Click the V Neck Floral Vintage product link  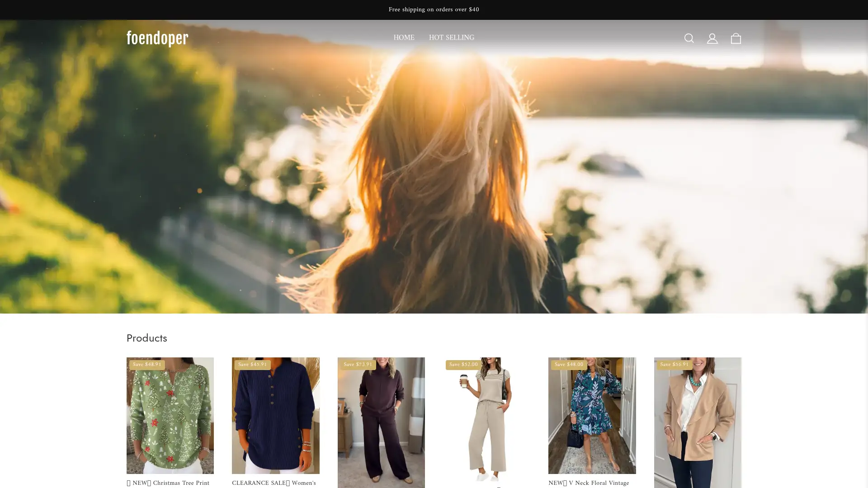pos(588,483)
